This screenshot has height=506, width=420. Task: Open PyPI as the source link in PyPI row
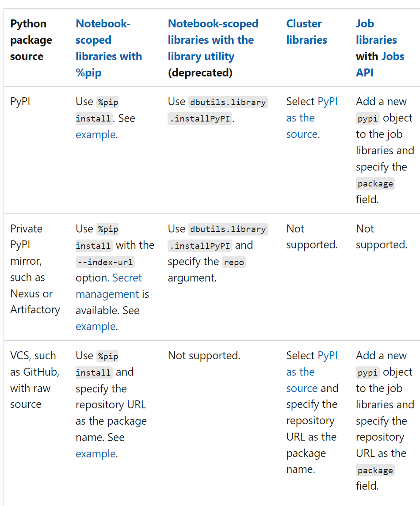pyautogui.click(x=312, y=118)
